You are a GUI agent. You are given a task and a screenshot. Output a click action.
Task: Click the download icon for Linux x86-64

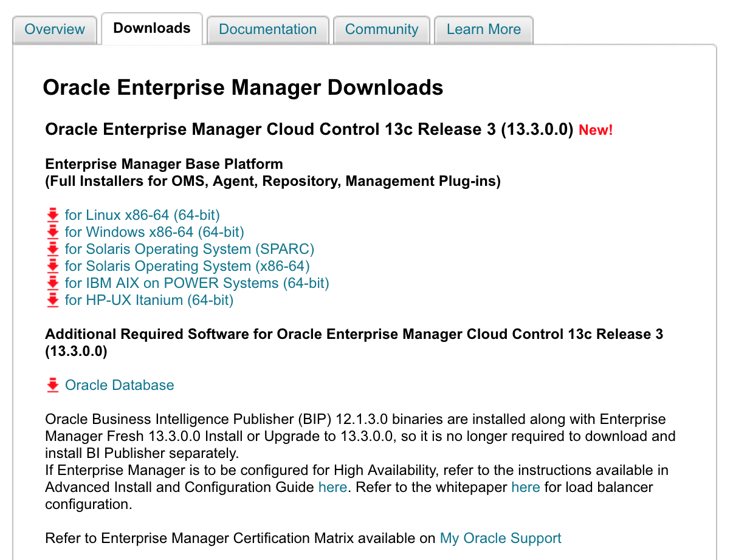53,214
